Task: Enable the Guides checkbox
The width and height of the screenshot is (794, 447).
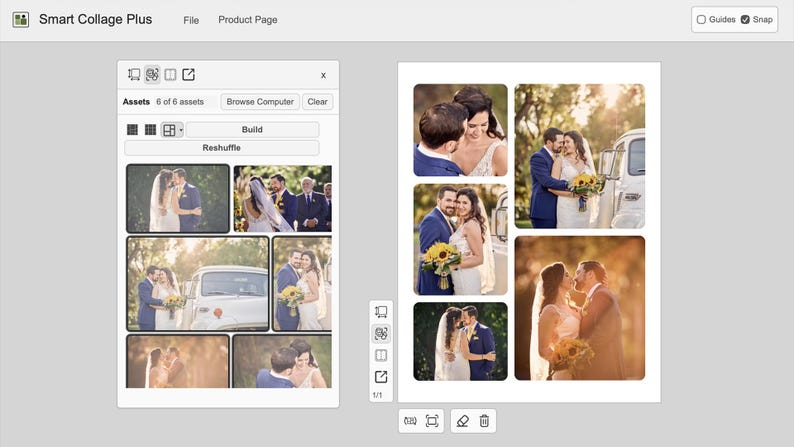Action: (x=701, y=20)
